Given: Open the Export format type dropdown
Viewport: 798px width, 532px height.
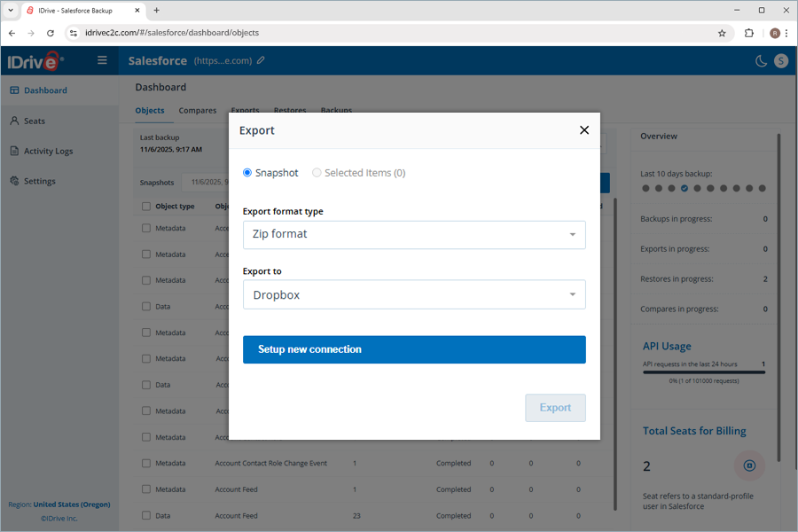Looking at the screenshot, I should coord(414,235).
